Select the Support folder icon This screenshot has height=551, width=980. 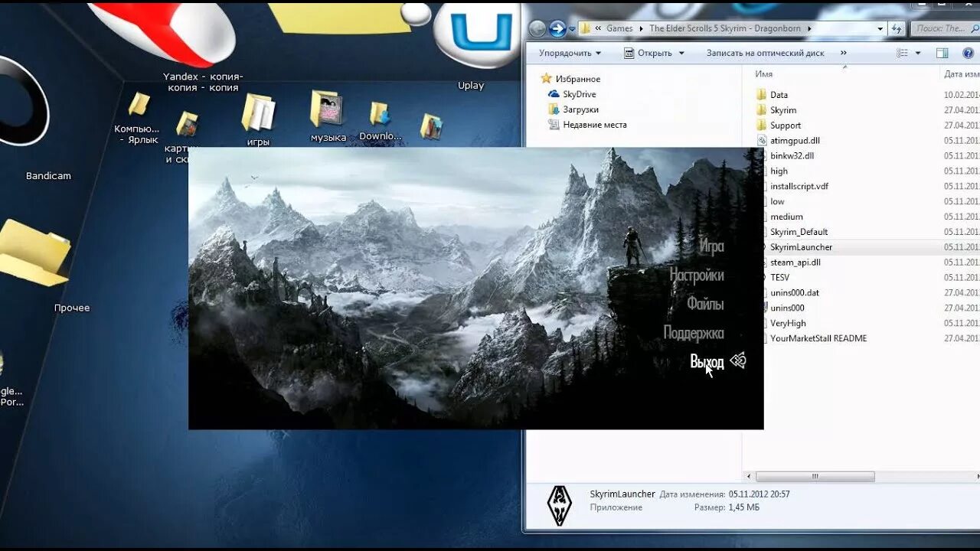[x=761, y=126]
